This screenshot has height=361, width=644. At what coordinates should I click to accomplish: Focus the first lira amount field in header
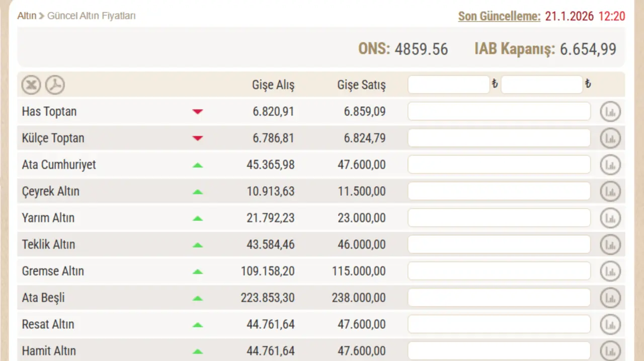(448, 85)
